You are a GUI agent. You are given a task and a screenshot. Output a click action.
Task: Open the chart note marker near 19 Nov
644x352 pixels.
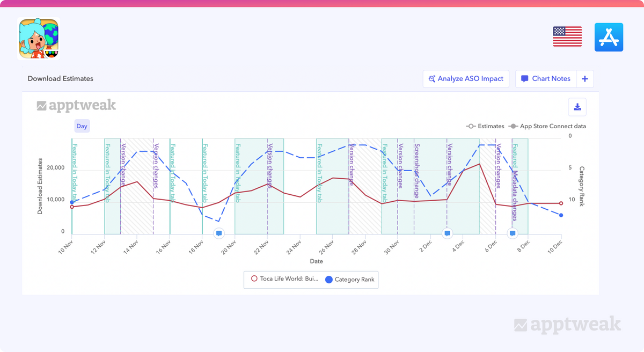pos(219,233)
